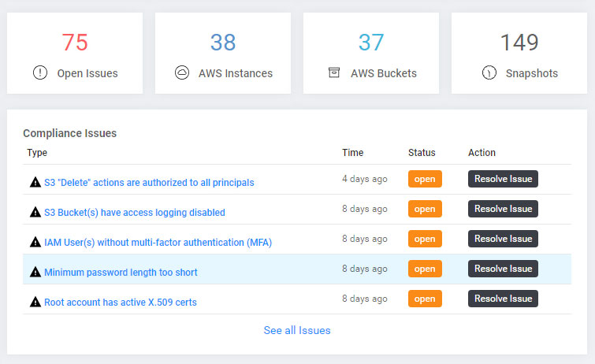The width and height of the screenshot is (595, 364).
Task: Select the 149 Snapshots count
Action: coord(519,42)
